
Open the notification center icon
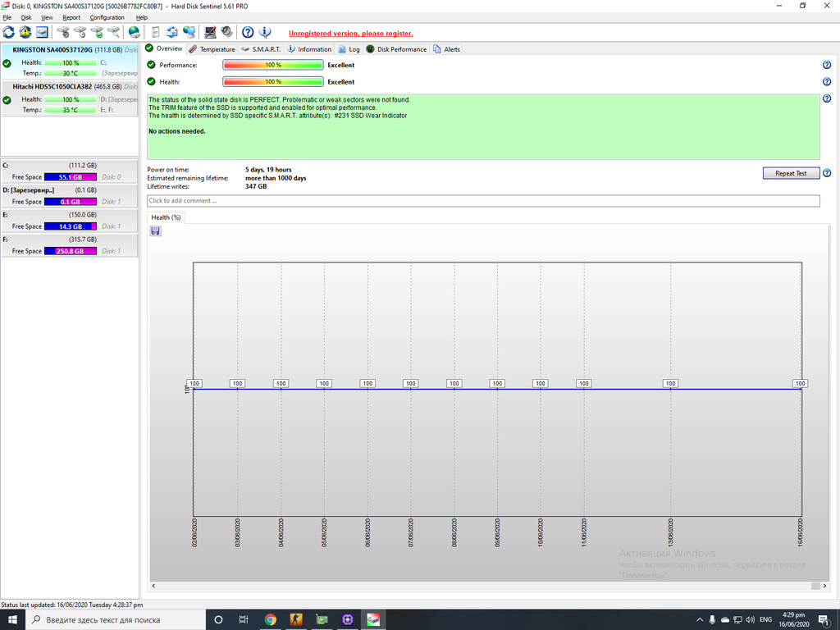coord(824,620)
